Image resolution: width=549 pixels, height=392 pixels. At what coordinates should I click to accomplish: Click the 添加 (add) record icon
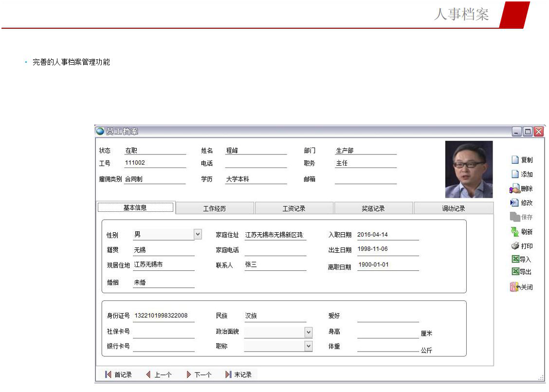[515, 174]
